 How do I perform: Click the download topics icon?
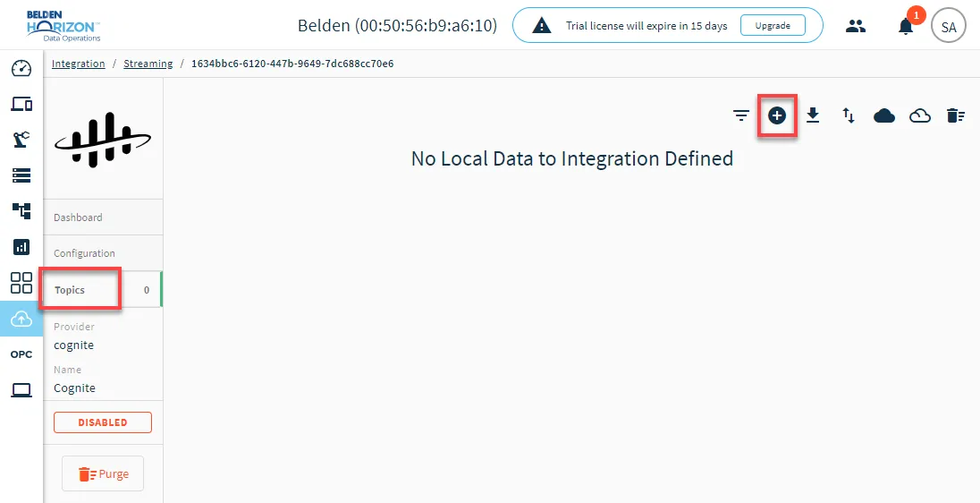tap(813, 115)
